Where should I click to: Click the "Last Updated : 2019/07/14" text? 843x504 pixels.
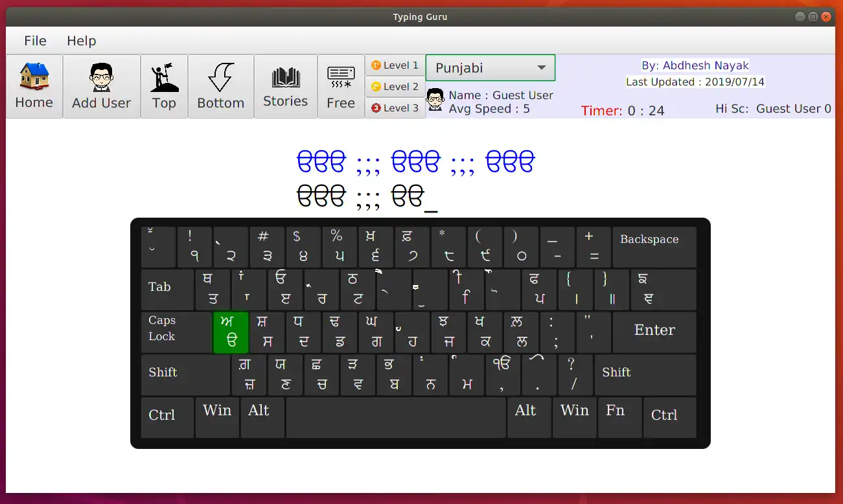coord(695,82)
